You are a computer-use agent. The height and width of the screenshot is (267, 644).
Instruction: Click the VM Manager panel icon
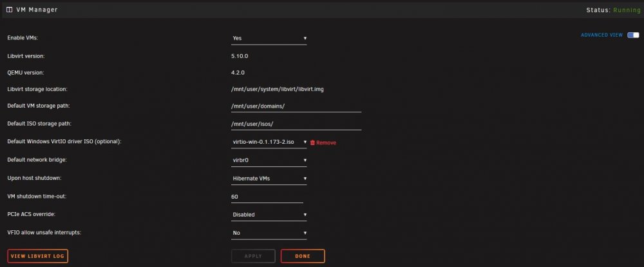pyautogui.click(x=10, y=10)
